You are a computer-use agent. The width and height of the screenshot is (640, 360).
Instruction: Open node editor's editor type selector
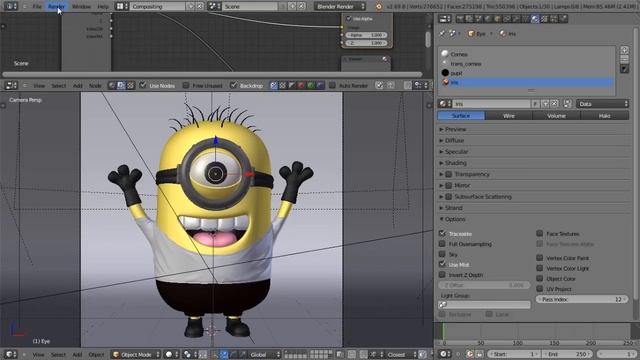pos(11,85)
